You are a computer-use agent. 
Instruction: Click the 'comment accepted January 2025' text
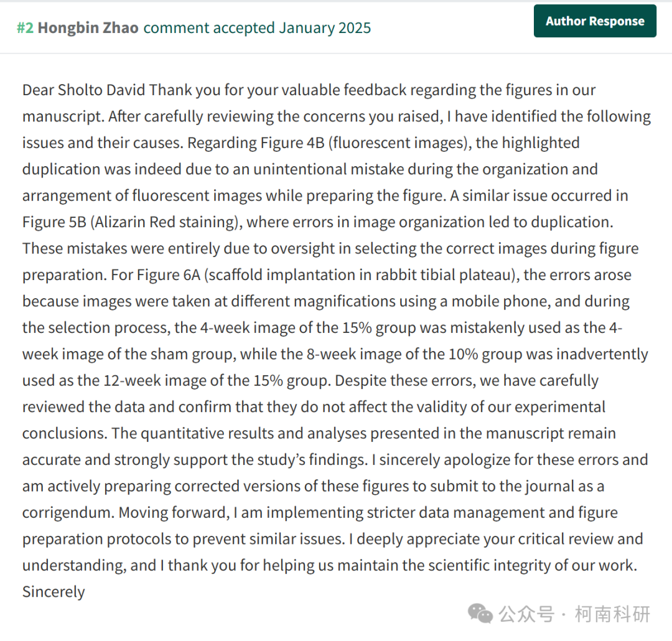pos(257,28)
